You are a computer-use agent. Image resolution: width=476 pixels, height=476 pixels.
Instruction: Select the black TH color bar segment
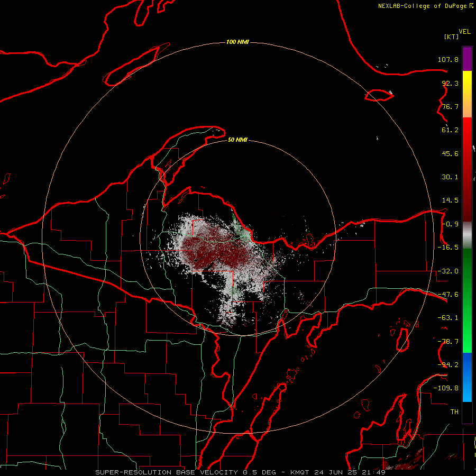click(467, 412)
